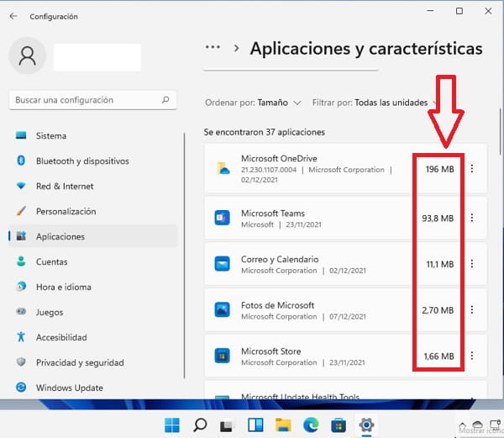Open Task View on taskbar
Image resolution: width=504 pixels, height=438 pixels.
pos(227,425)
